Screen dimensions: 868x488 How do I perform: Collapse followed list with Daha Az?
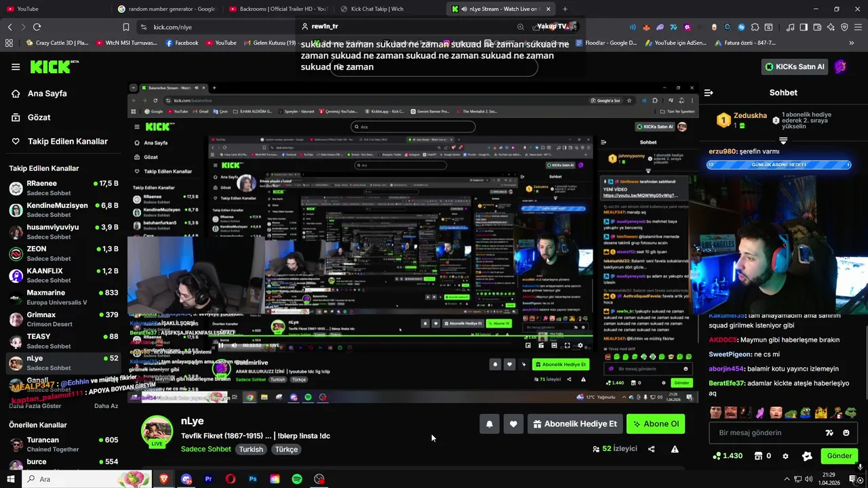(106, 406)
